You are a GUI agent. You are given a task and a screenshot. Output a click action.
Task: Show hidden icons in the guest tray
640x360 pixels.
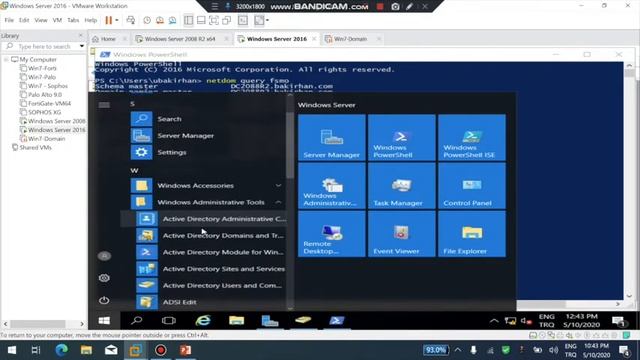pos(494,321)
